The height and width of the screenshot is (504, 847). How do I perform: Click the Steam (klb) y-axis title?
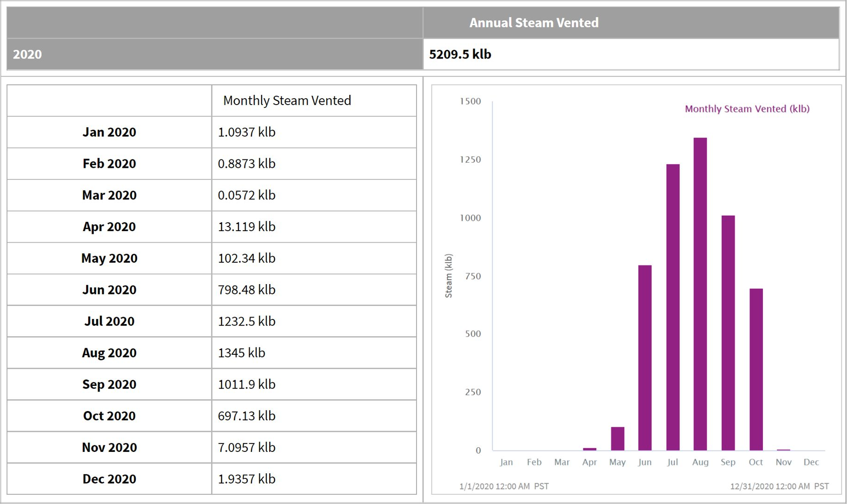pyautogui.click(x=449, y=276)
